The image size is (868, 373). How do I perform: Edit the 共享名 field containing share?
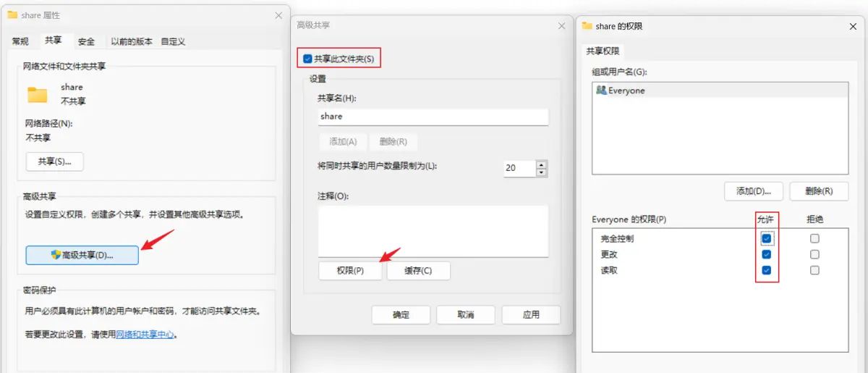[433, 117]
